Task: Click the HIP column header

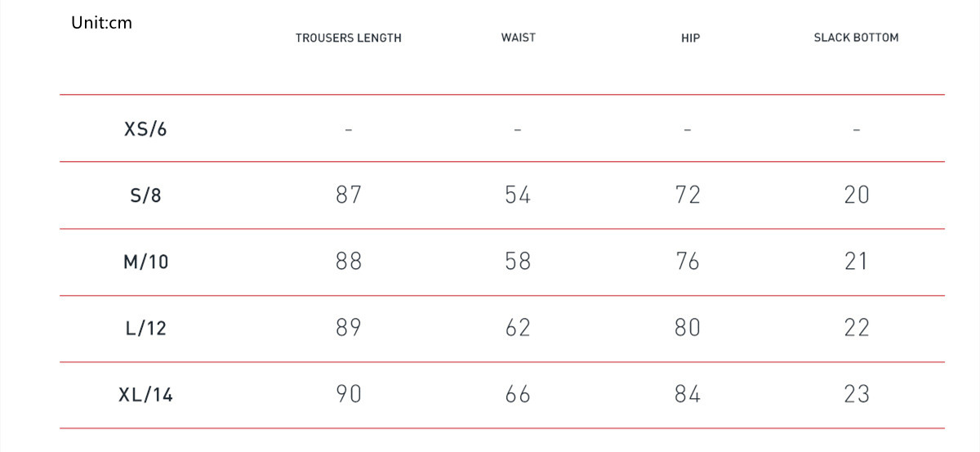Action: point(690,38)
